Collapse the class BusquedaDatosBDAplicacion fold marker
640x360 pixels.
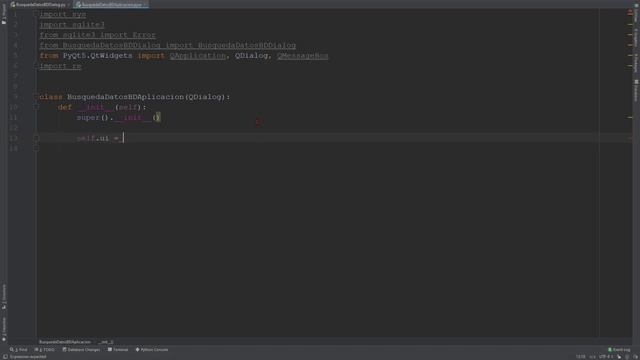[36, 97]
